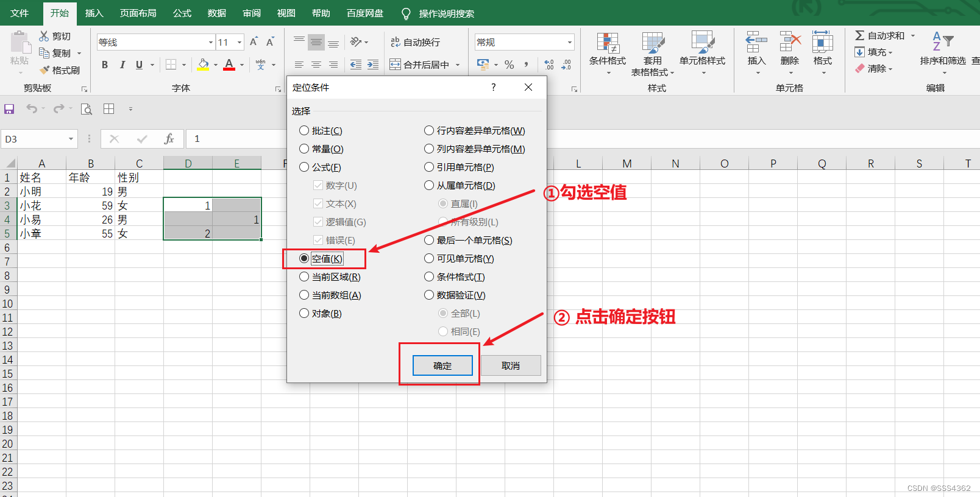This screenshot has height=497, width=980.
Task: Open the font color dropdown arrow
Action: [x=242, y=65]
